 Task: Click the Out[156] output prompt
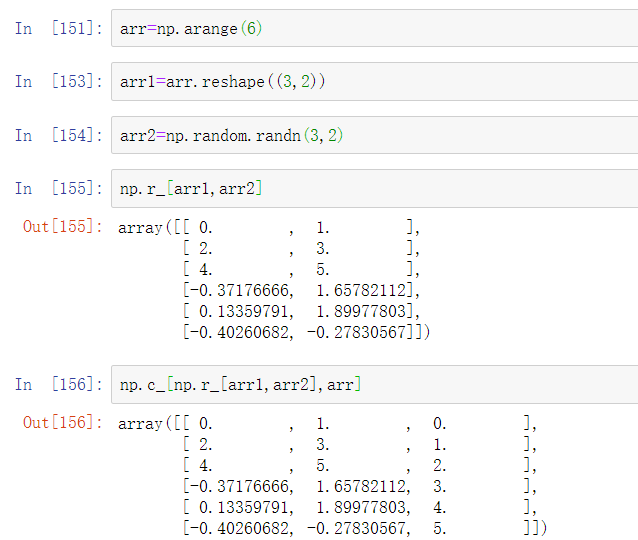coord(63,423)
